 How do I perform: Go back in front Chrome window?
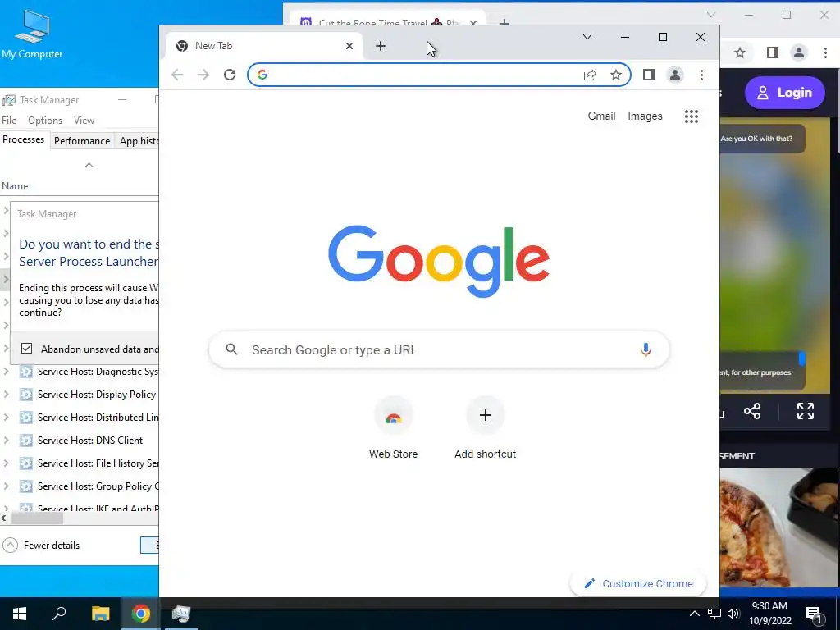177,75
